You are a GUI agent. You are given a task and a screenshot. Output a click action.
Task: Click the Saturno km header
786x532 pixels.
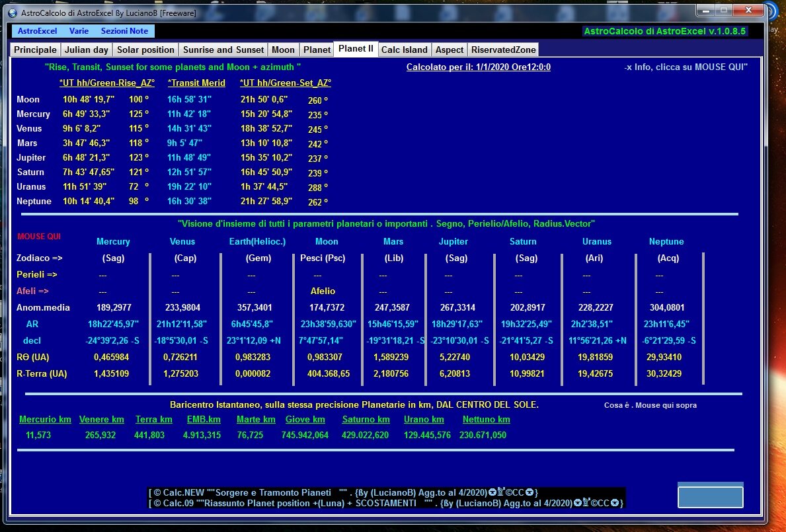click(x=366, y=419)
